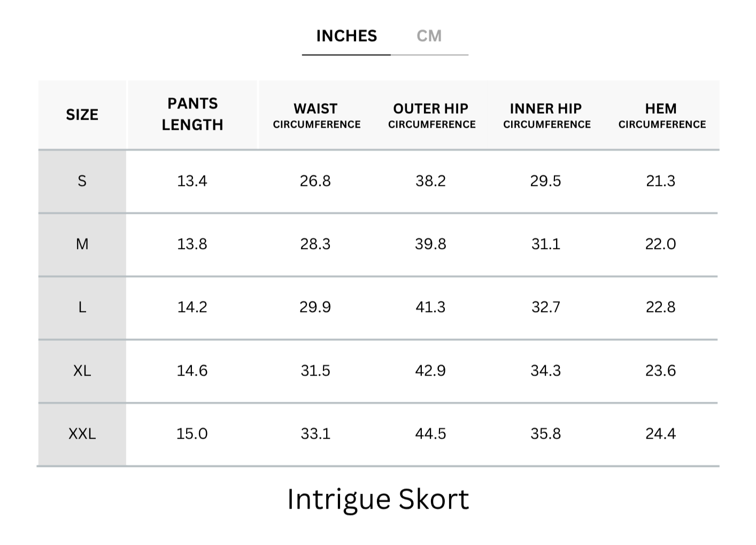The image size is (756, 545).
Task: Click the 39.8 outer hip value
Action: [x=430, y=244]
